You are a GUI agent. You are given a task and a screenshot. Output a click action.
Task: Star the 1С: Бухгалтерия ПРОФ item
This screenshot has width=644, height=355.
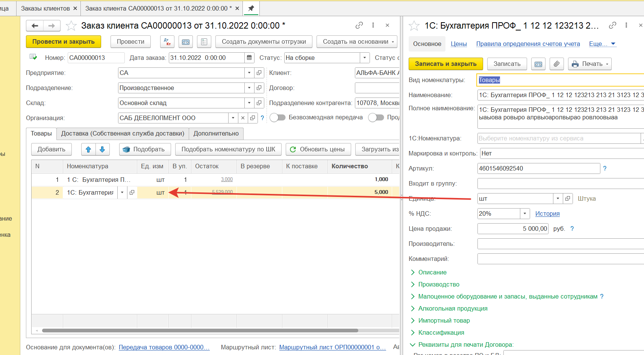coord(414,26)
